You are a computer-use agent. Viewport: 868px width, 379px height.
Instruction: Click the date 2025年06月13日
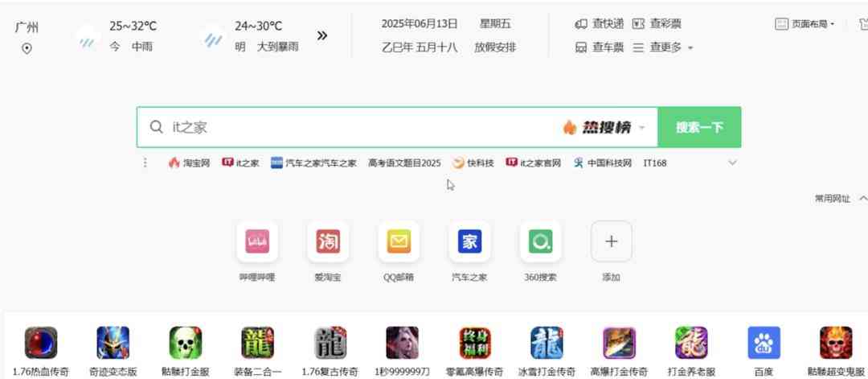point(420,24)
